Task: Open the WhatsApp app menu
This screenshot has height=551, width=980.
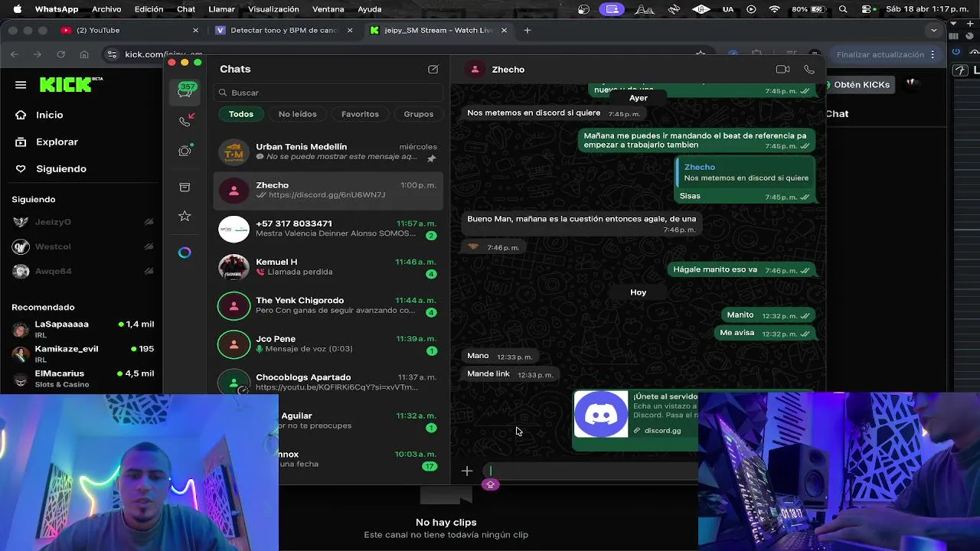Action: 57,9
